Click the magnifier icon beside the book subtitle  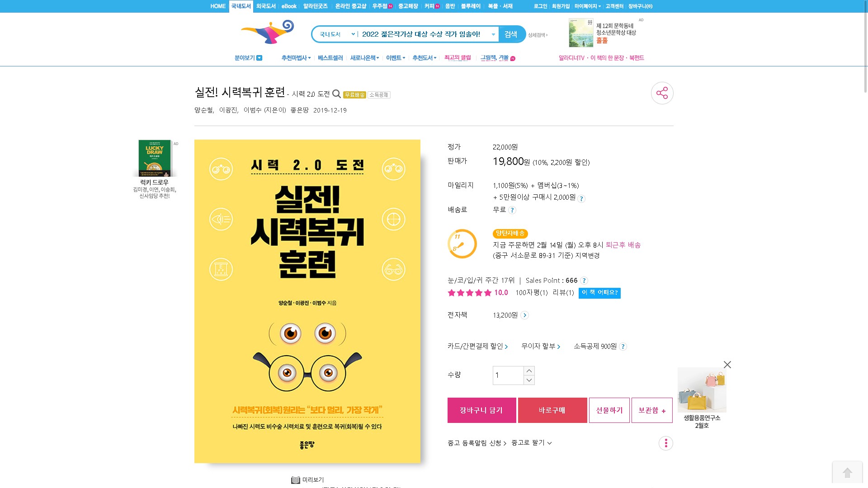(x=336, y=94)
